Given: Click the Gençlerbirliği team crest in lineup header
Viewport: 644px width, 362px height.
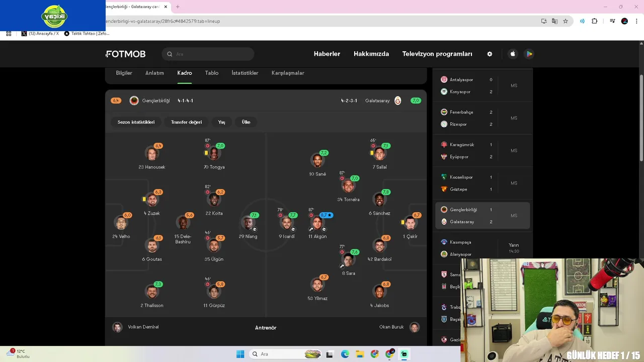Looking at the screenshot, I should pyautogui.click(x=134, y=101).
